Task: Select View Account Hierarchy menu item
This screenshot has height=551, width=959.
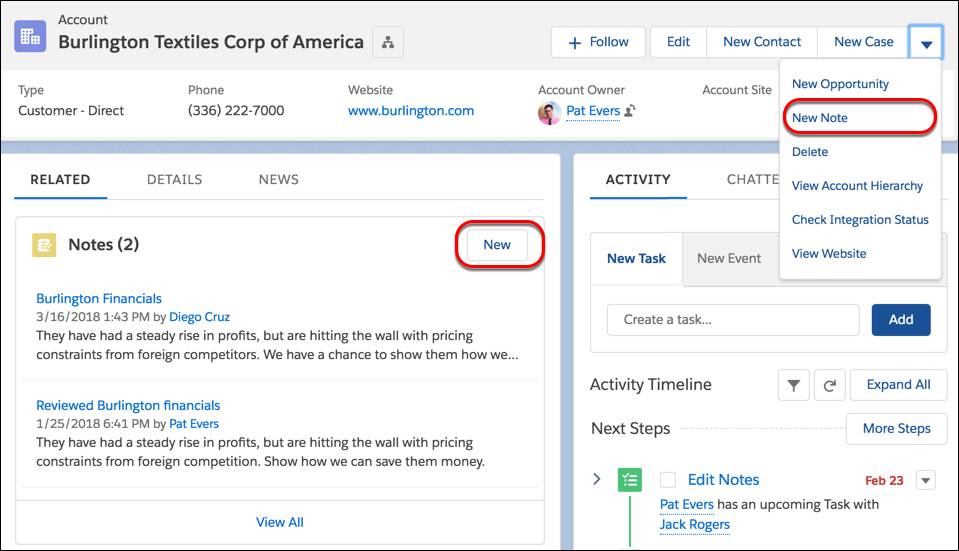Action: tap(857, 186)
